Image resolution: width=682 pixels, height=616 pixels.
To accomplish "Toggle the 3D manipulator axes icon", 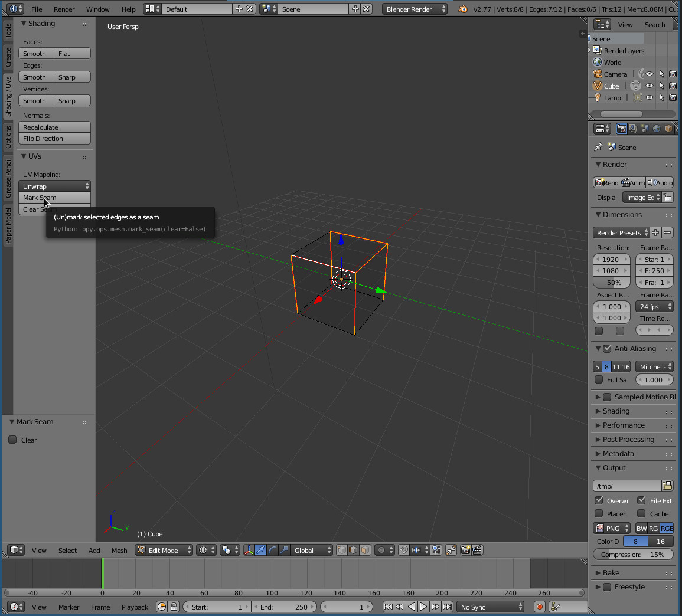I will click(x=249, y=550).
